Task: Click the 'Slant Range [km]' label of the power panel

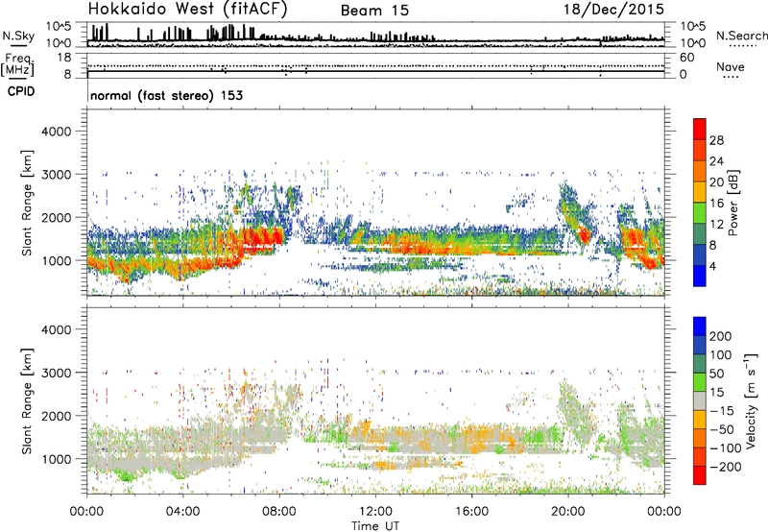Action: (27, 203)
